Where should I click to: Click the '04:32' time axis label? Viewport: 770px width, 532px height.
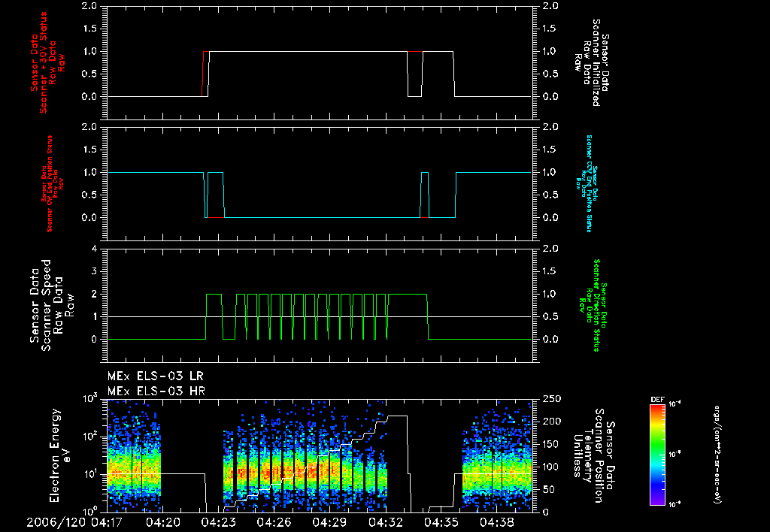click(x=386, y=522)
